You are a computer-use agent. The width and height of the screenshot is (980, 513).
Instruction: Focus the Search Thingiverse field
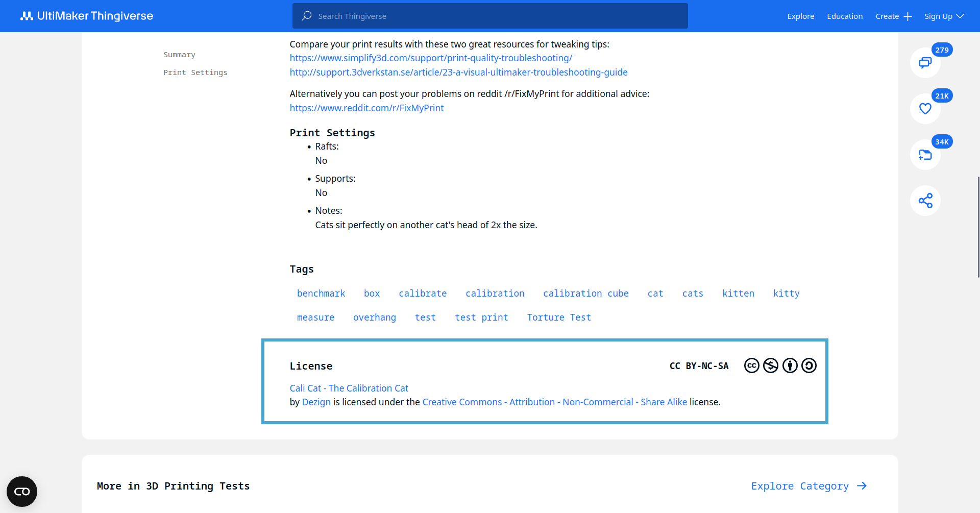coord(490,16)
